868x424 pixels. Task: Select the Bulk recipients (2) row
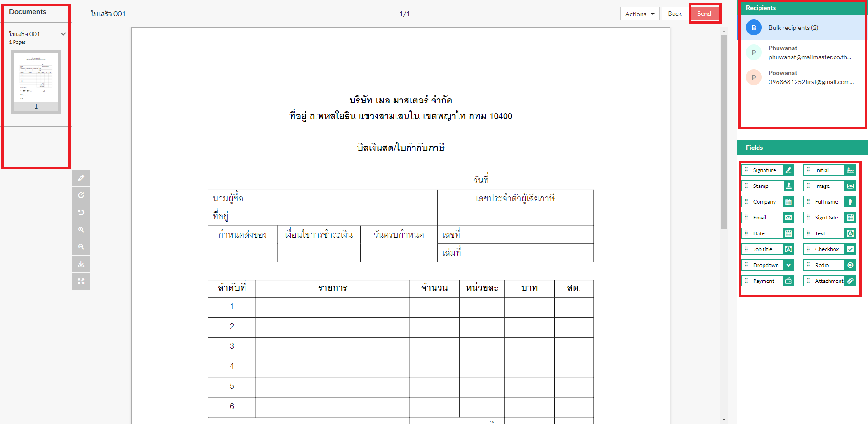click(802, 28)
